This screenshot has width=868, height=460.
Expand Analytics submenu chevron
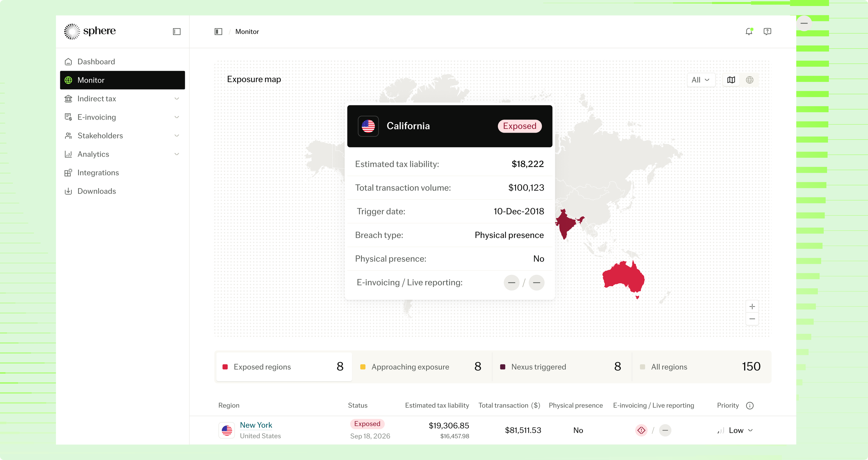177,154
